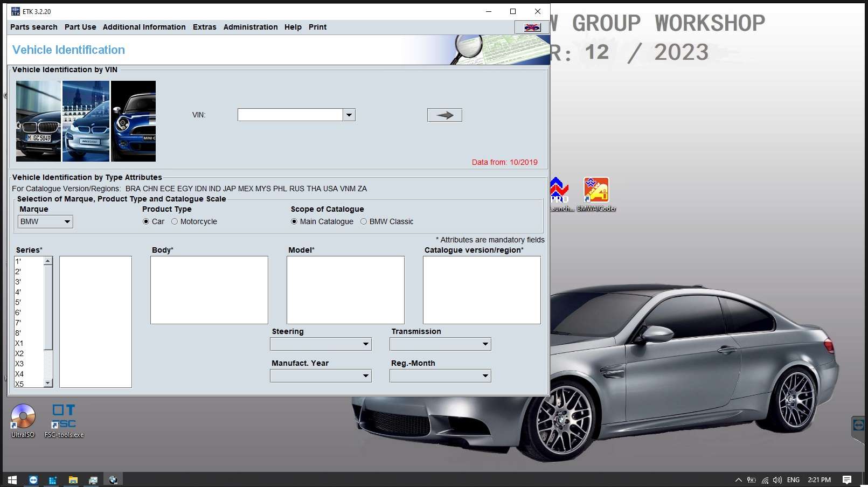Select series X2 in the list
The height and width of the screenshot is (487, 868).
(29, 353)
